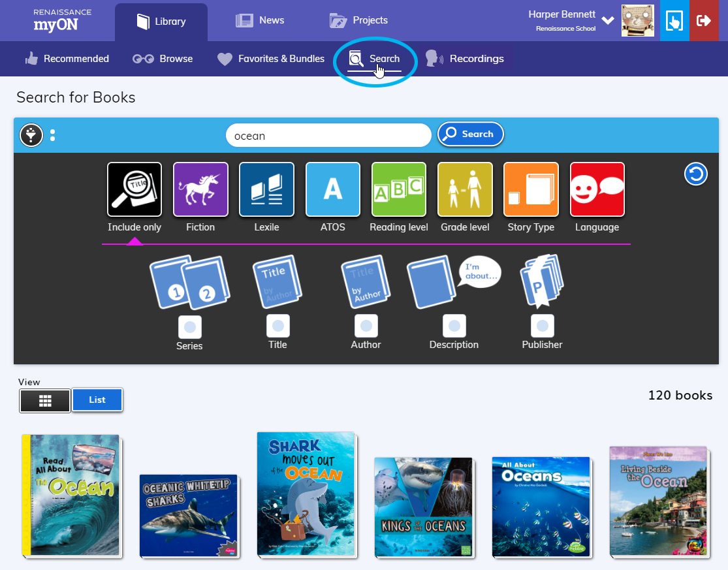Screen dimensions: 728x570
Task: Enable the Series checkbox
Action: (190, 326)
